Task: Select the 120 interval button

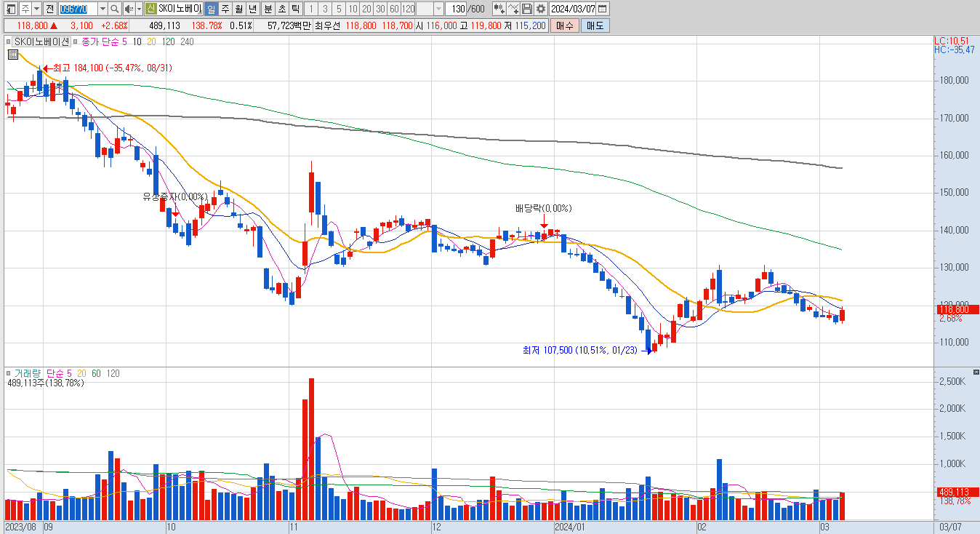Action: [x=409, y=9]
